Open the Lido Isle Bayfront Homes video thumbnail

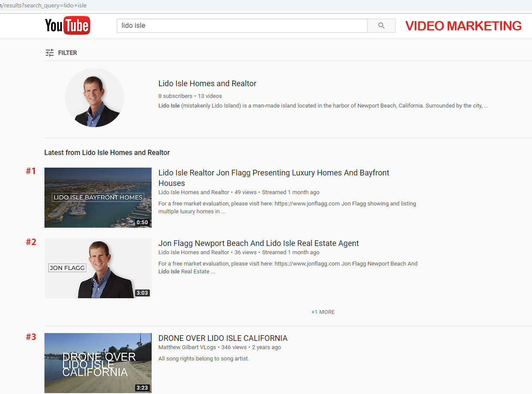click(x=98, y=198)
